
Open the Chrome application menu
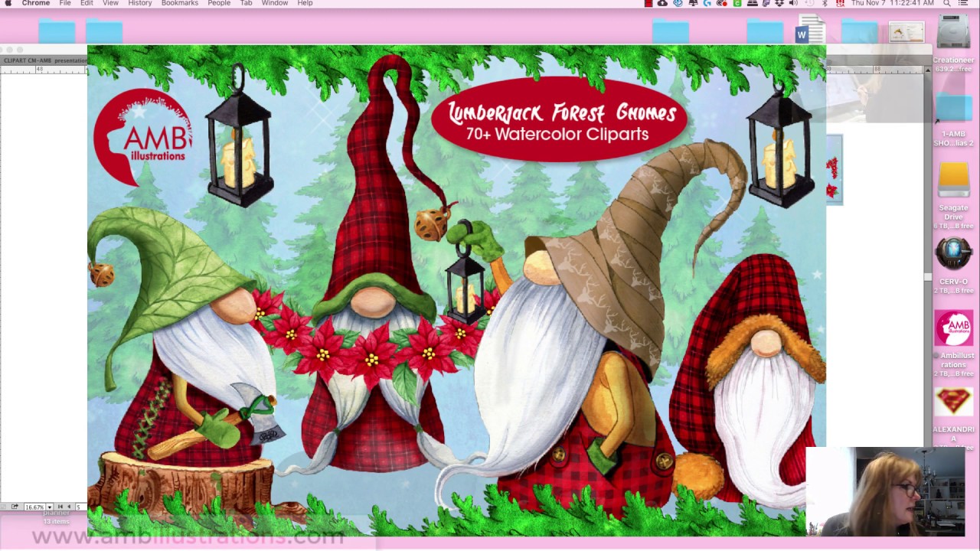point(36,3)
